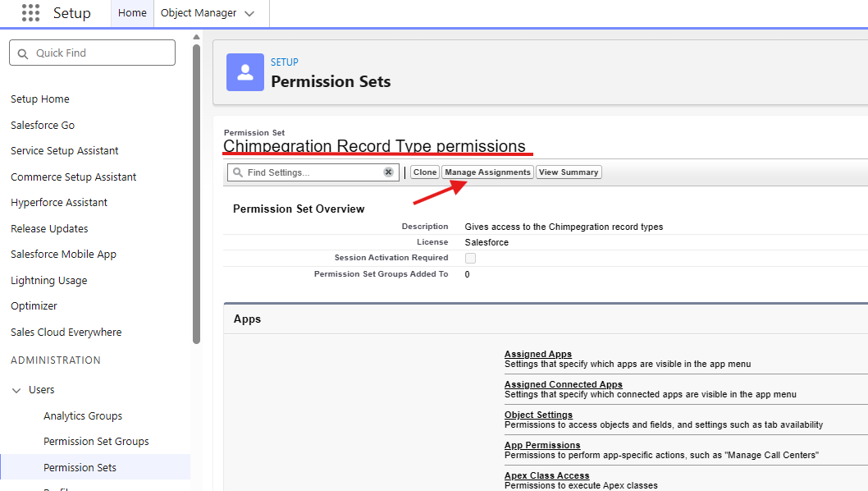Click the Chimpegration Record Type permissions title
868x491 pixels.
click(x=374, y=146)
